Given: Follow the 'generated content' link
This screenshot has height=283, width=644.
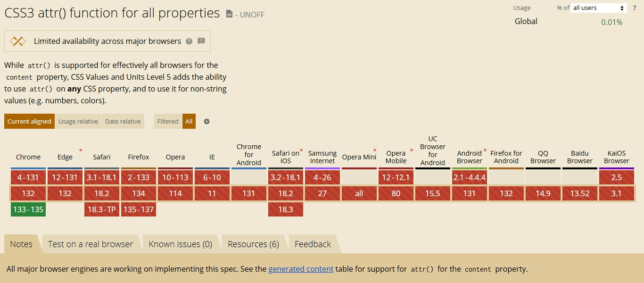Looking at the screenshot, I should point(301,269).
